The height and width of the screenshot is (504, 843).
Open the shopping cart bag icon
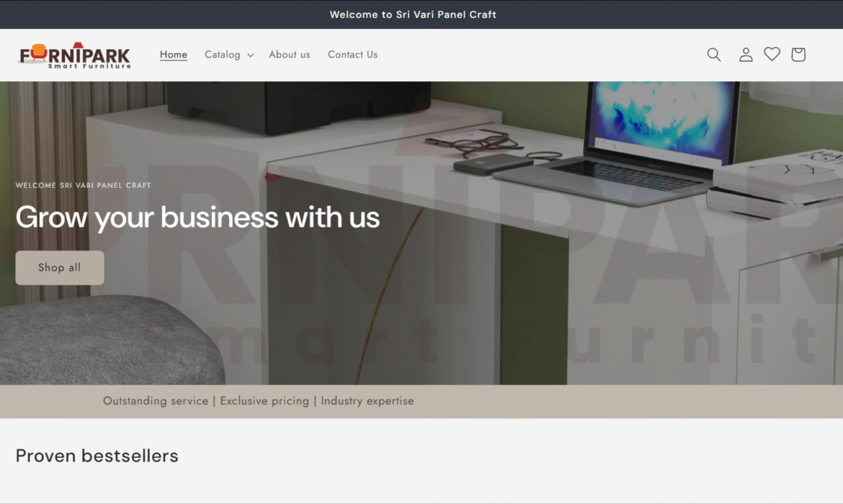(x=798, y=54)
